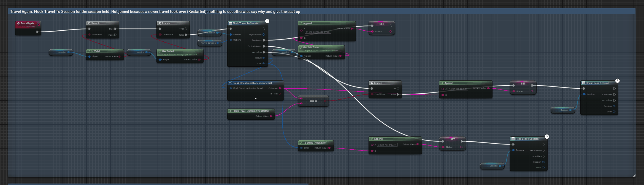Click the On Joined execution pin
The width and height of the screenshot is (644, 185).
point(264,40)
